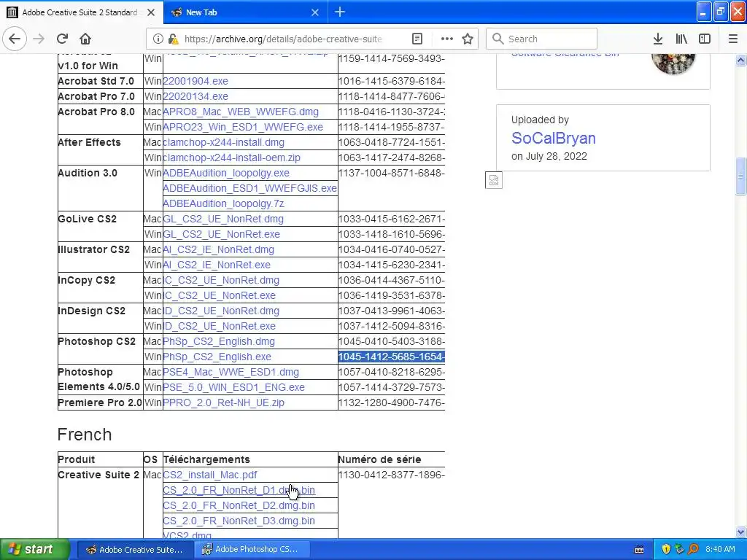
Task: Open a new tab with plus button
Action: point(340,12)
